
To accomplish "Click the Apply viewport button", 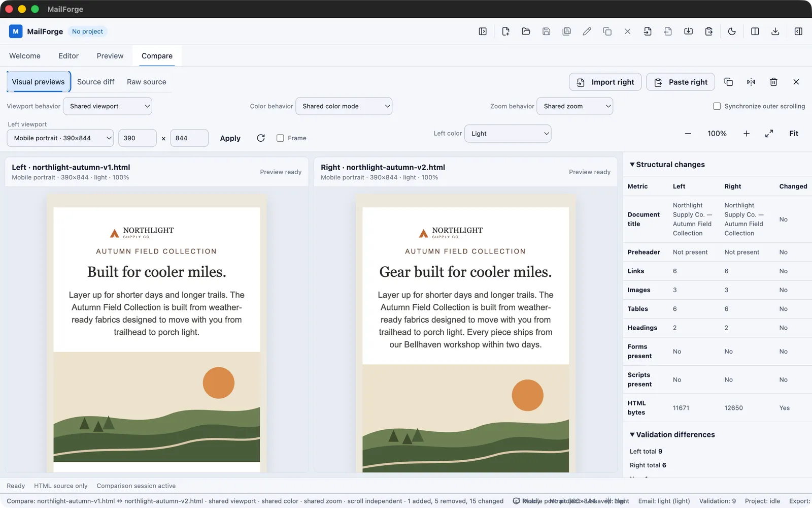I will (x=230, y=138).
